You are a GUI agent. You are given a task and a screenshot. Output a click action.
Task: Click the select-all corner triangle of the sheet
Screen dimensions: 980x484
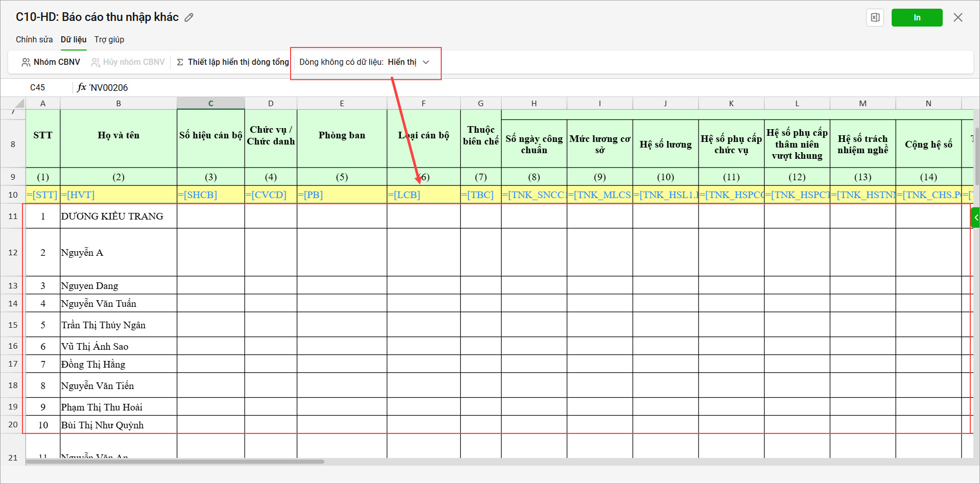pyautogui.click(x=19, y=103)
